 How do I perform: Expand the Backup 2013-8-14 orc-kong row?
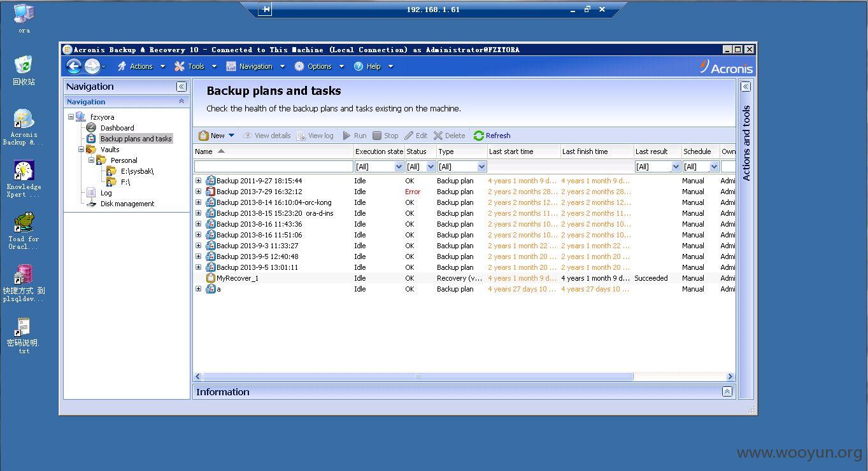click(198, 202)
